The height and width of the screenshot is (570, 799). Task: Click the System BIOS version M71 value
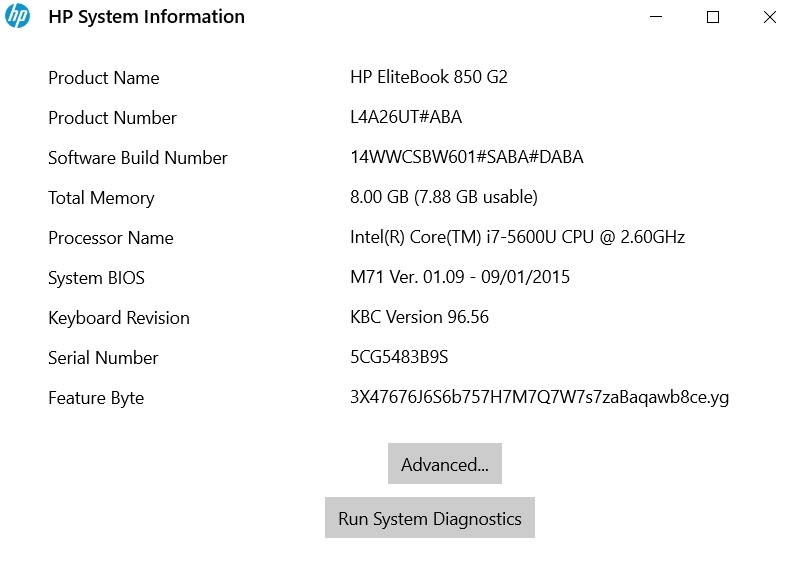(x=460, y=277)
